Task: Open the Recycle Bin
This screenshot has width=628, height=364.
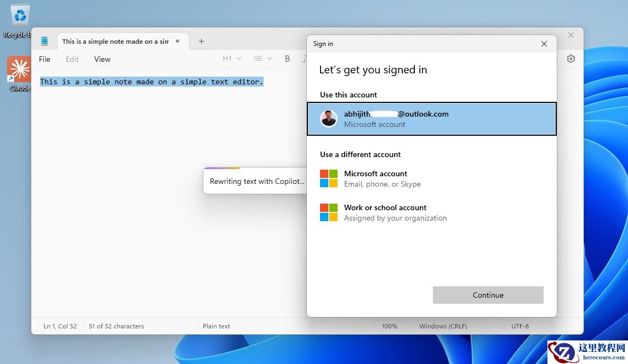Action: 19,16
